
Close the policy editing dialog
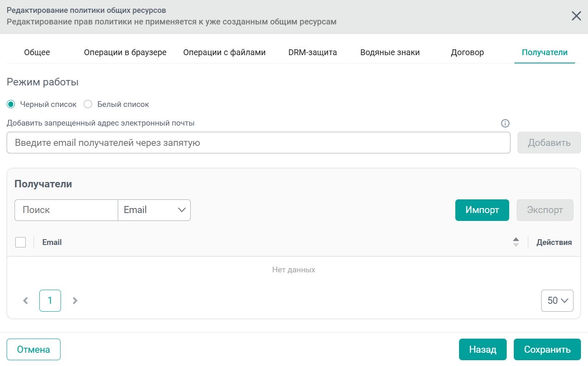point(576,16)
